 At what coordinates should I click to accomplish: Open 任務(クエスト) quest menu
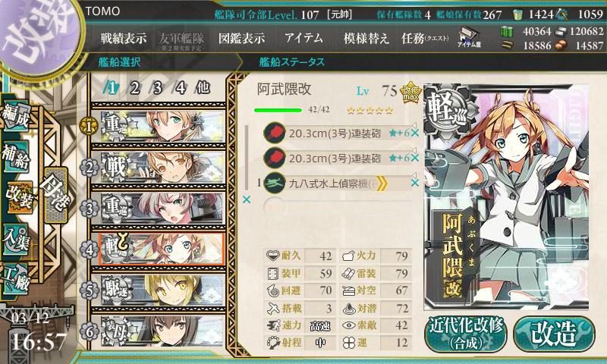pyautogui.click(x=425, y=38)
